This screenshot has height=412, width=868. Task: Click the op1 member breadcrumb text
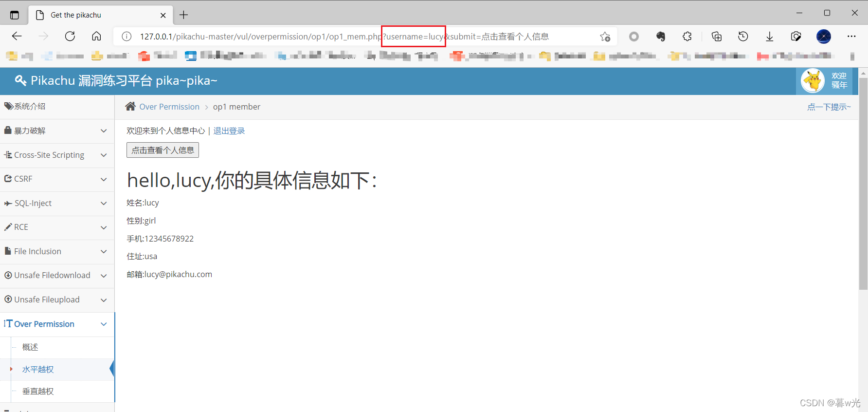pos(236,107)
